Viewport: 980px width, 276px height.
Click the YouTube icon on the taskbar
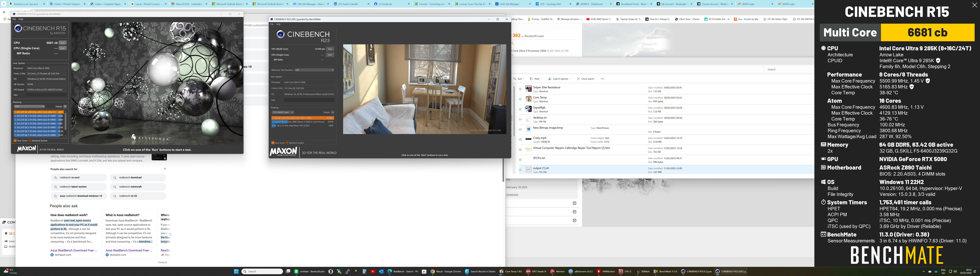[373, 271]
